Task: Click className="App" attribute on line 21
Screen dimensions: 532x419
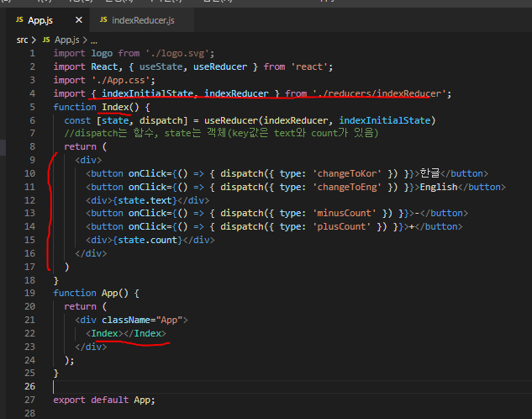Action: click(142, 321)
